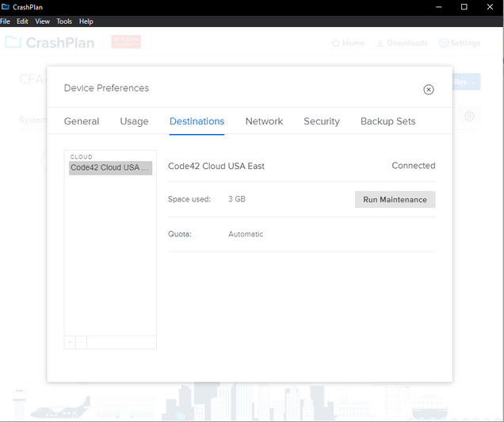The image size is (504, 422).
Task: Click the CrashPlan folder icon in title bar
Action: [6, 6]
